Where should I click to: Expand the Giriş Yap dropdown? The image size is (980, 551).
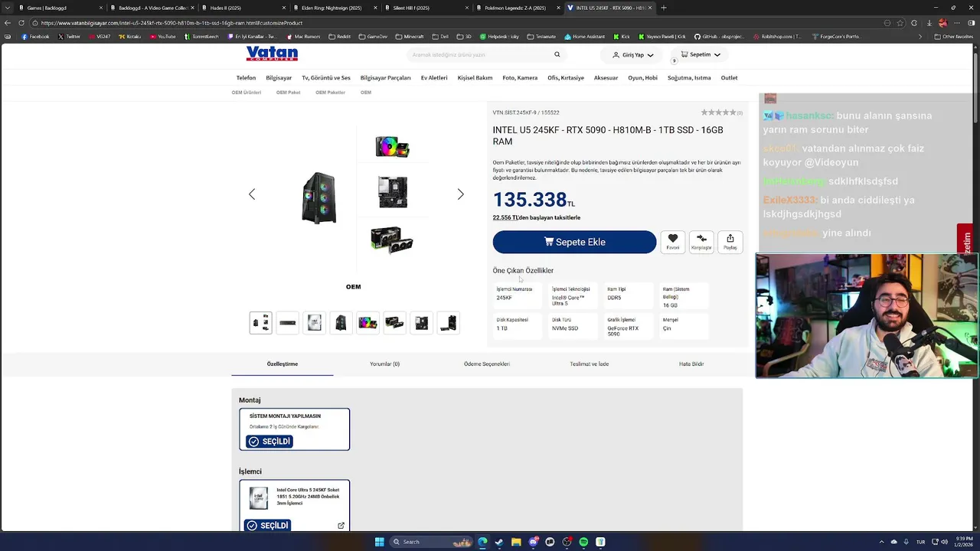coord(650,55)
